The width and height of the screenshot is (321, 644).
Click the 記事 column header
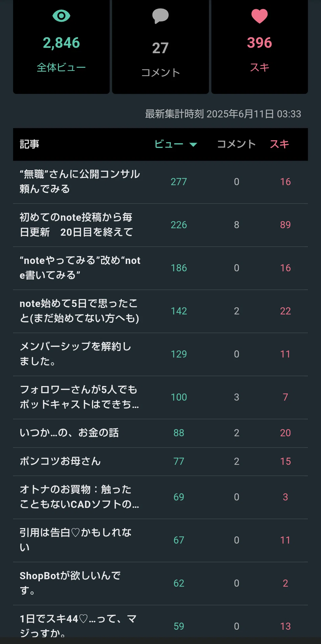coord(29,144)
